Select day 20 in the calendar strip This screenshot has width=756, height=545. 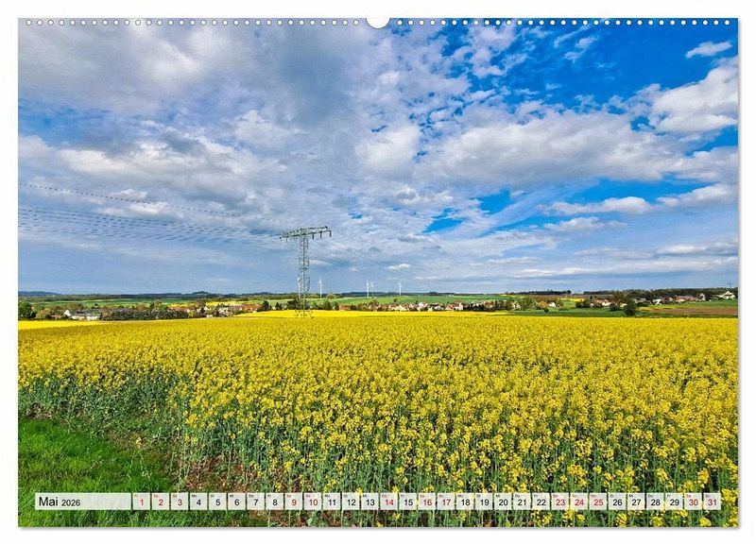point(504,502)
